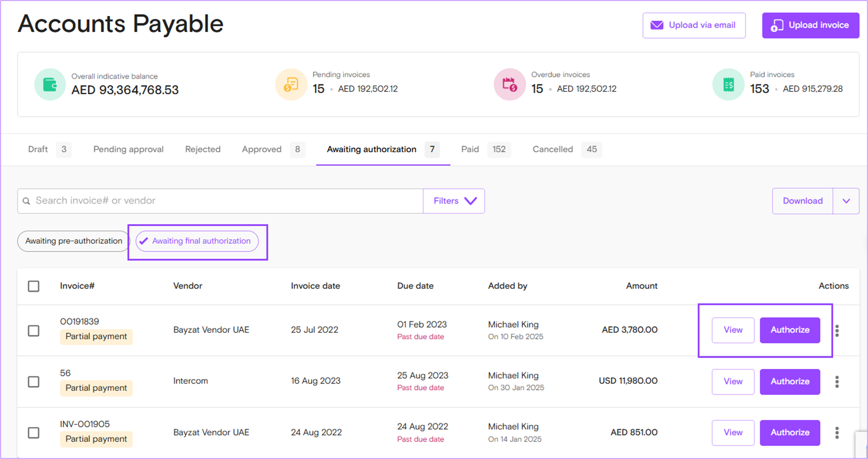The width and height of the screenshot is (868, 459).
Task: Open the Download options arrow
Action: tap(846, 201)
